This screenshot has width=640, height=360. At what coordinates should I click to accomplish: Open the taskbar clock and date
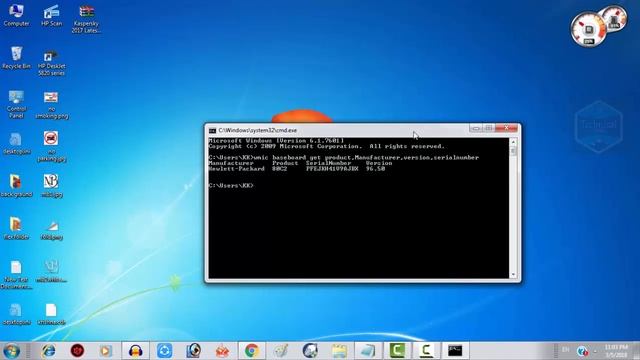(x=616, y=351)
